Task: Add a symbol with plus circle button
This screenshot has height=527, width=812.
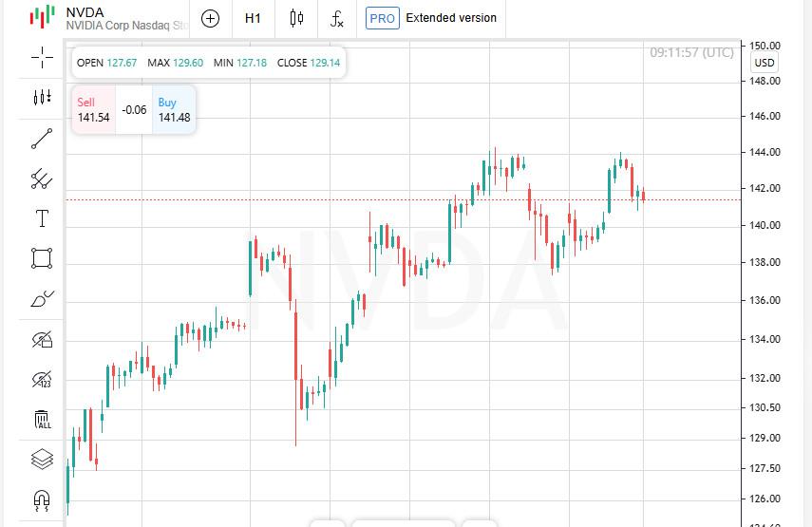Action: 210,19
